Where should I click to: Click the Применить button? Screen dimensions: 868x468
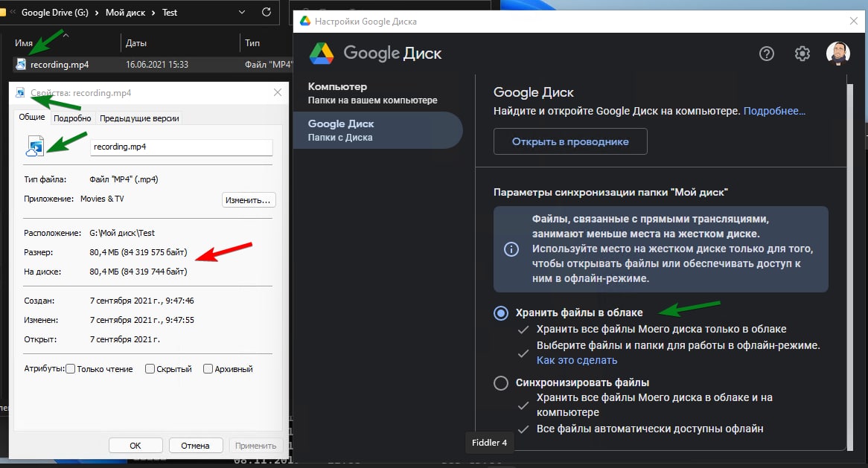tap(255, 446)
